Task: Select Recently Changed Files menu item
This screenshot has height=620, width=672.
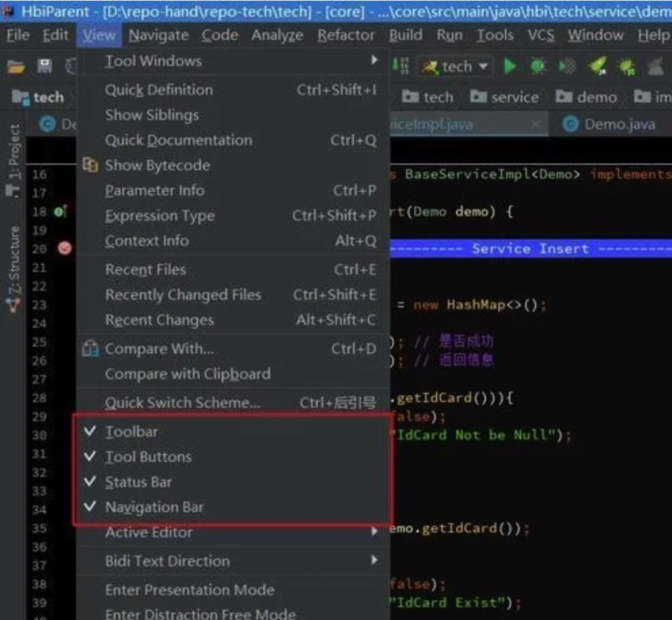Action: (x=233, y=295)
